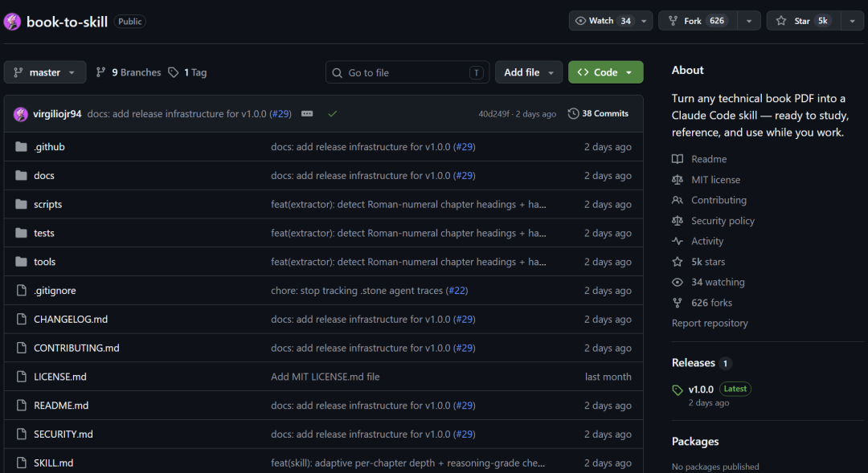
Task: Open the Activity pulse link
Action: (707, 241)
